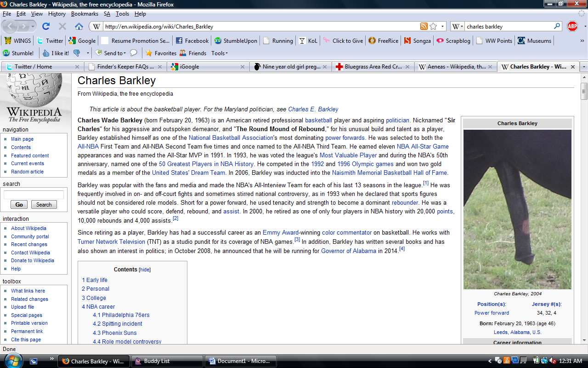The height and width of the screenshot is (368, 588).
Task: Click the I like it! thumbs-up button
Action: click(56, 53)
